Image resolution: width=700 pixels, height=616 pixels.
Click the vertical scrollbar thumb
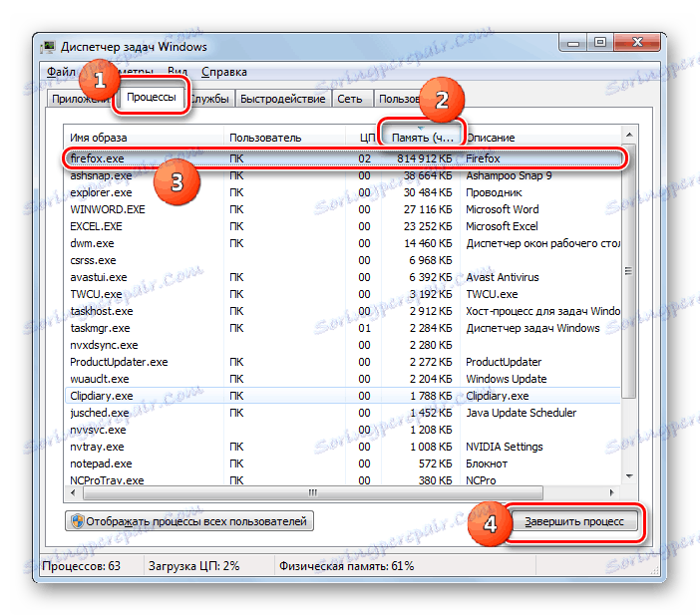629,270
